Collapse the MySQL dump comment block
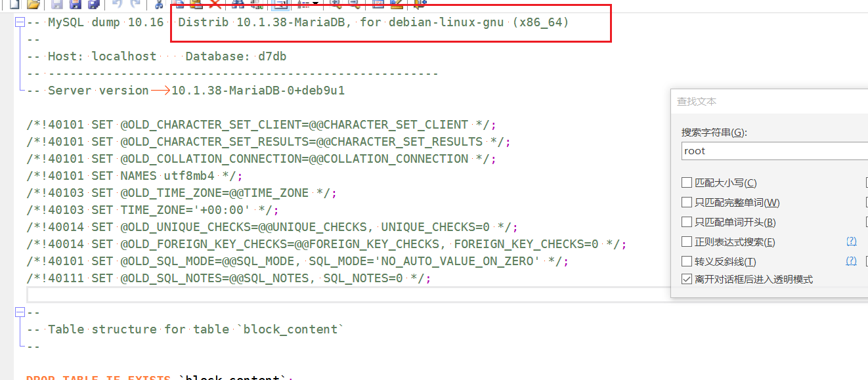This screenshot has width=868, height=380. pos(20,22)
